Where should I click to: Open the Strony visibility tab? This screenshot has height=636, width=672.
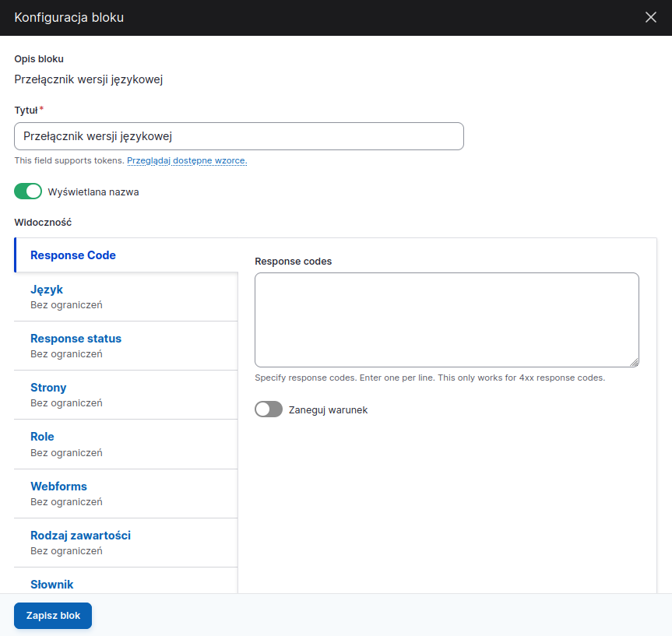coord(48,388)
